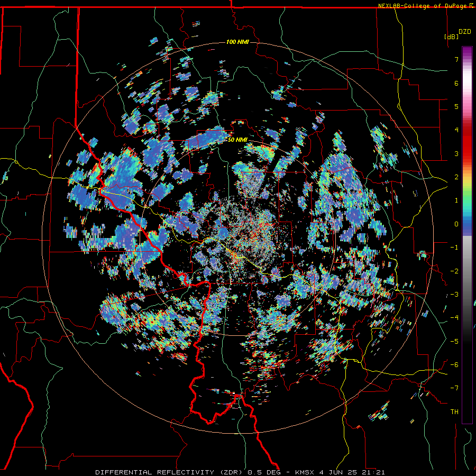Click the "7" tick label on the scale
The height and width of the screenshot is (476, 476).
point(456,59)
